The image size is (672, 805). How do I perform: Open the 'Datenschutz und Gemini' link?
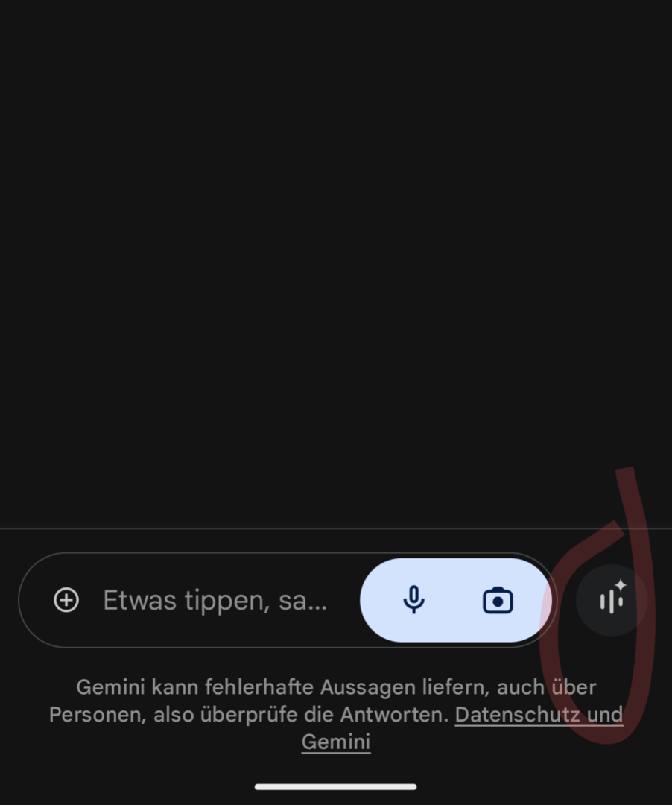(x=462, y=728)
